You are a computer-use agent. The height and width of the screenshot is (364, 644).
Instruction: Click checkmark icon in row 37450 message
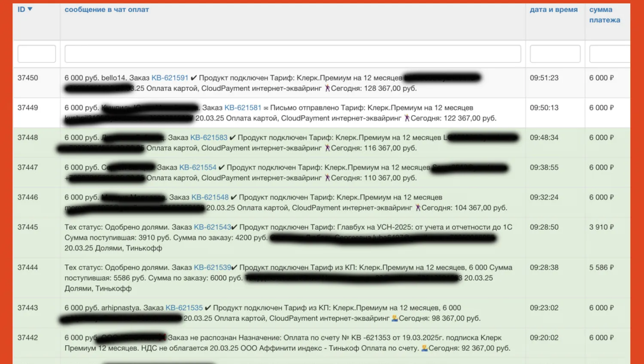[x=194, y=78]
